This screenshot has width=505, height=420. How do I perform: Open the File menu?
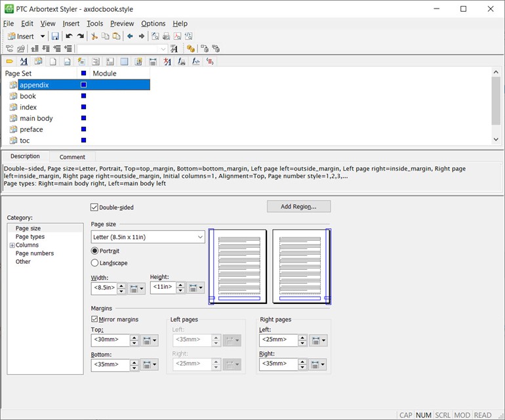9,24
